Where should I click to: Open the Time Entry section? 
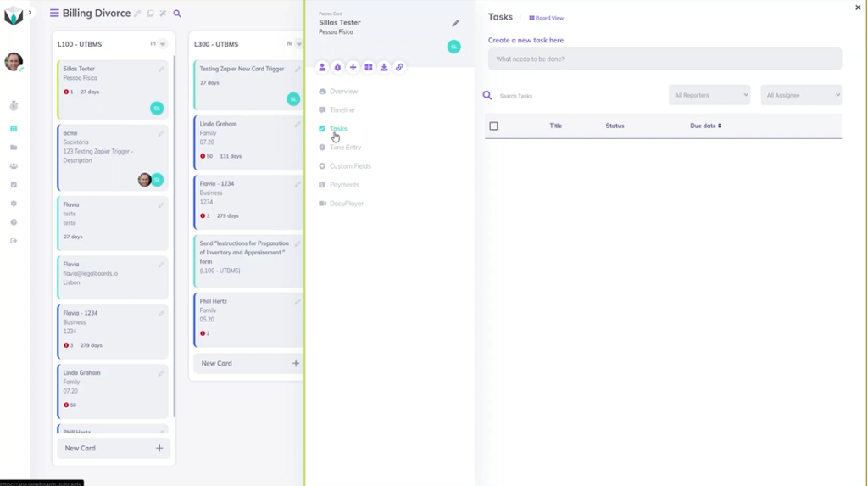[345, 148]
